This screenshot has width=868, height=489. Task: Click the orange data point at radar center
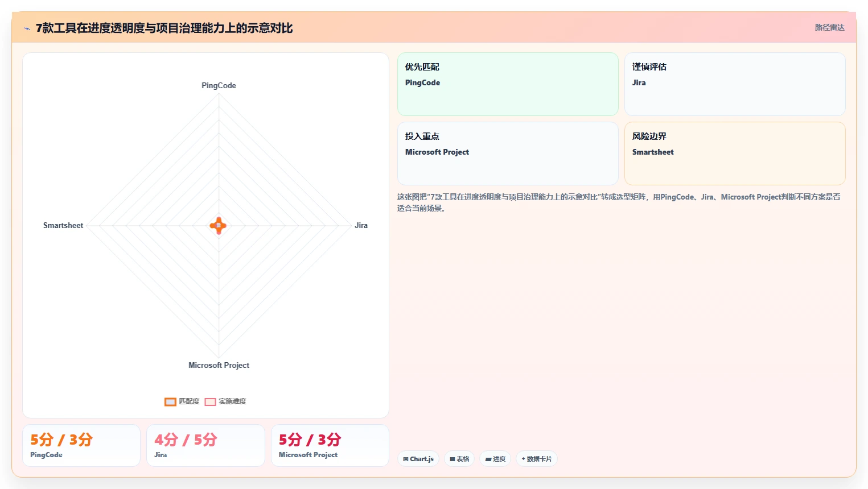point(219,225)
